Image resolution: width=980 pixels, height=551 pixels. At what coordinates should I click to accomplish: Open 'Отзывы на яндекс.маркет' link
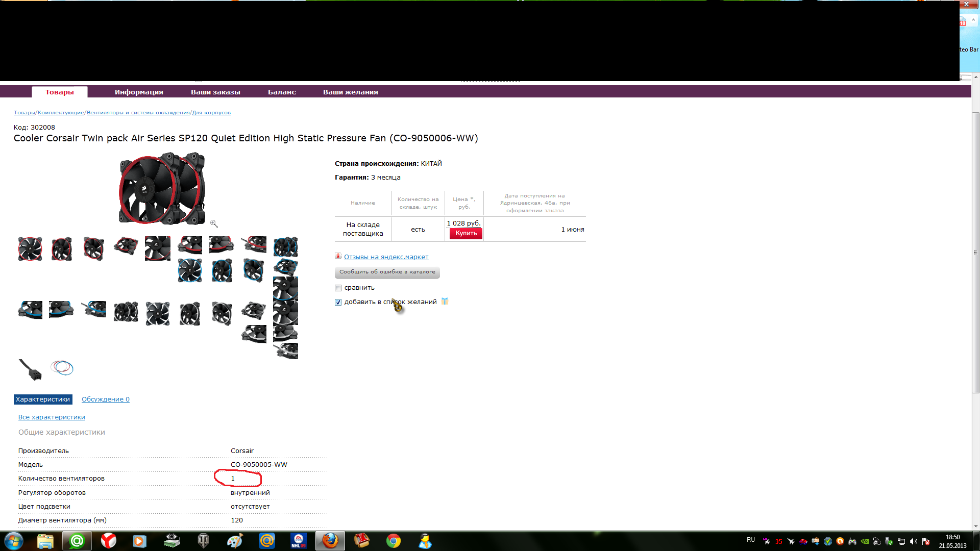386,257
